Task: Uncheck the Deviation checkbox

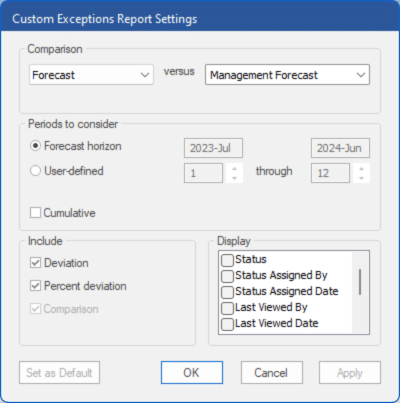Action: tap(35, 263)
